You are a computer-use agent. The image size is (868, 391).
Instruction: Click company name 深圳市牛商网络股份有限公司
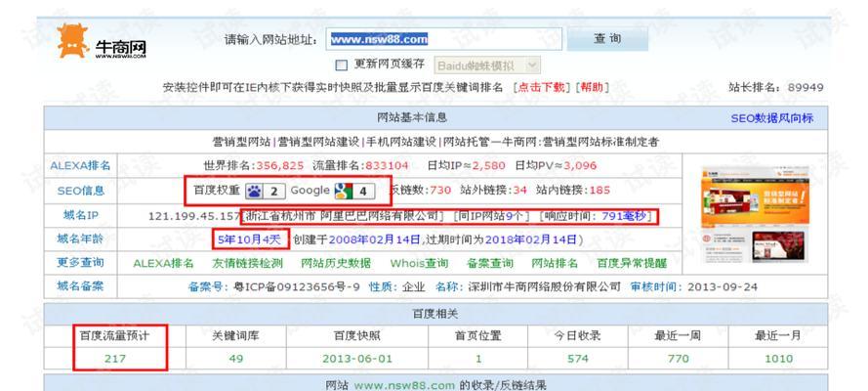point(546,286)
